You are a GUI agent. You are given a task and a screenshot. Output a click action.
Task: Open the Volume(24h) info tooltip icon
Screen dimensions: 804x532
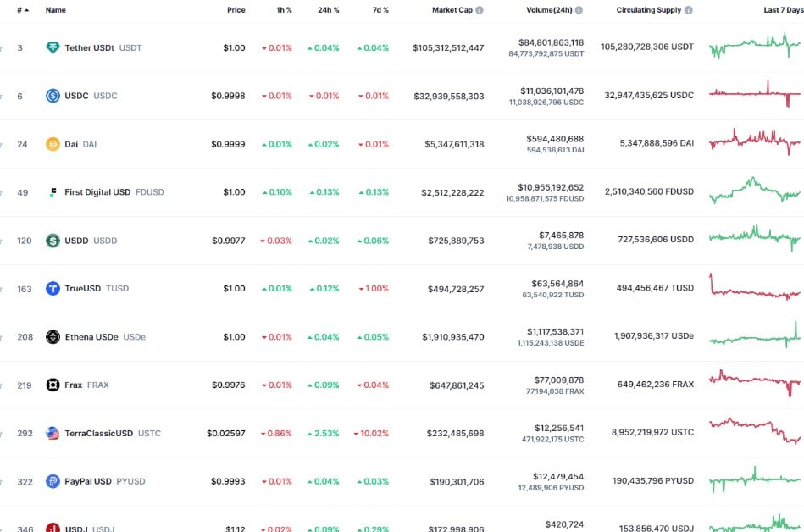pyautogui.click(x=579, y=11)
